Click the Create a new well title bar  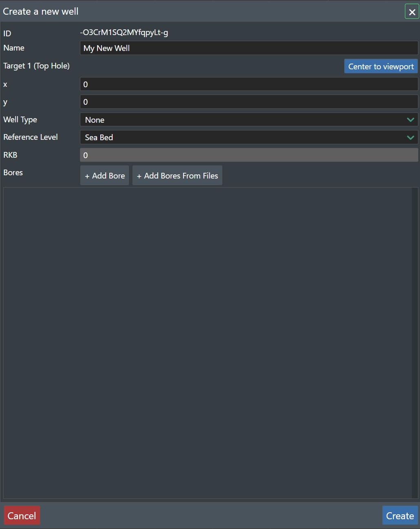click(204, 11)
